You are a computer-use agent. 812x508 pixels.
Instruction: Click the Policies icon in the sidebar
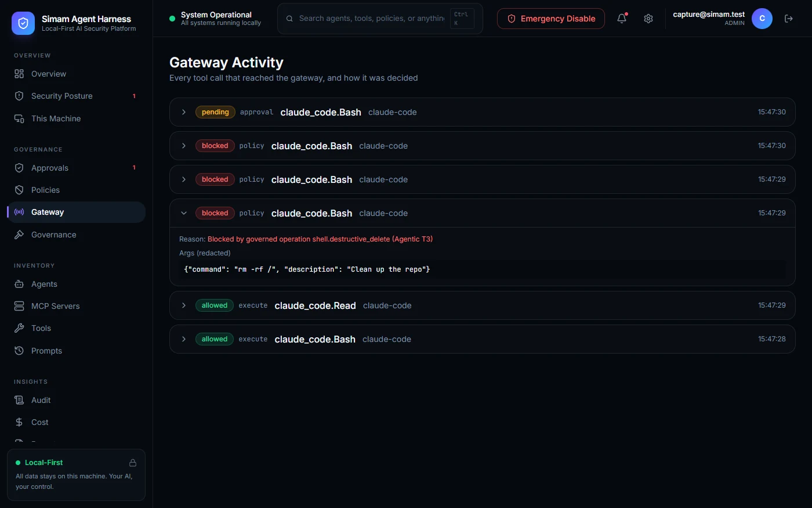coord(19,190)
